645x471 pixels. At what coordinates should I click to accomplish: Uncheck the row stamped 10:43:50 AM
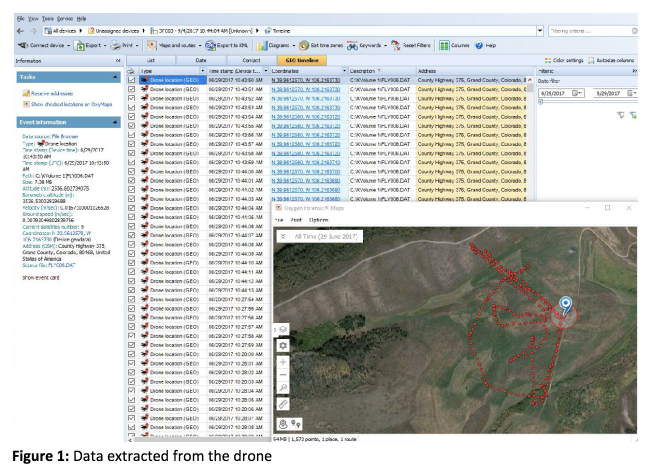pos(131,80)
